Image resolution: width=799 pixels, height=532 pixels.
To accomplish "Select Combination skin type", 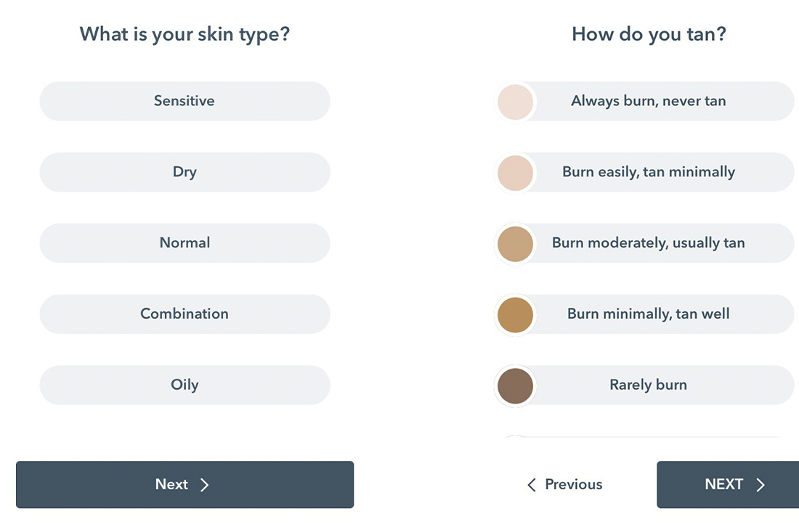I will (184, 314).
